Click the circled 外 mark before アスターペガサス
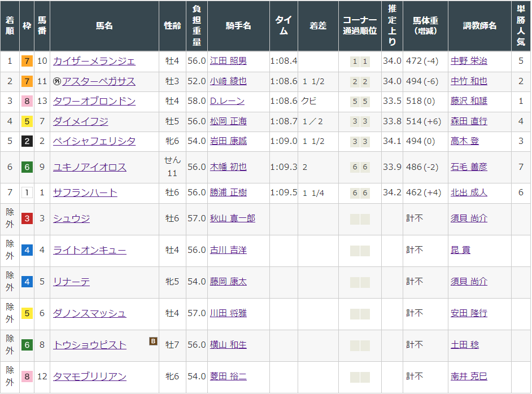Viewport: 532px width, 394px height. click(56, 81)
